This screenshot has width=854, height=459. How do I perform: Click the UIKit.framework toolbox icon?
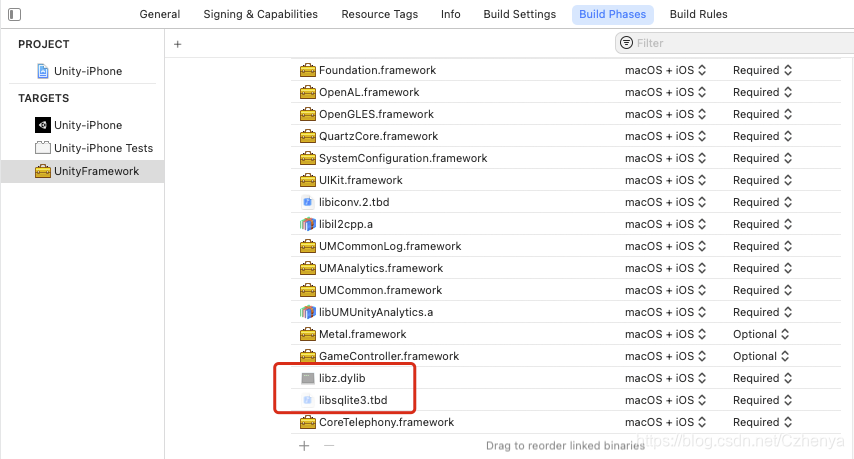pos(308,180)
